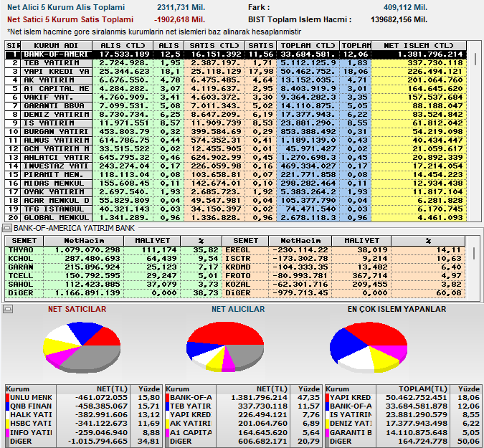Viewport: 484px width, 448px height.
Task: Click the NetHacim header in the buy-side stock table
Action: click(84, 241)
